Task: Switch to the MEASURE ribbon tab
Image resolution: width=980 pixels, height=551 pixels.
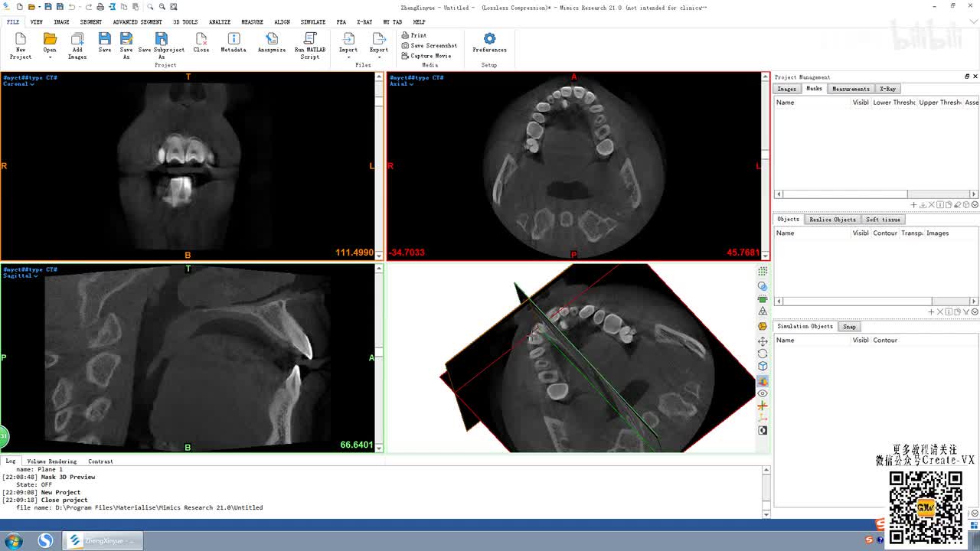Action: pyautogui.click(x=252, y=22)
